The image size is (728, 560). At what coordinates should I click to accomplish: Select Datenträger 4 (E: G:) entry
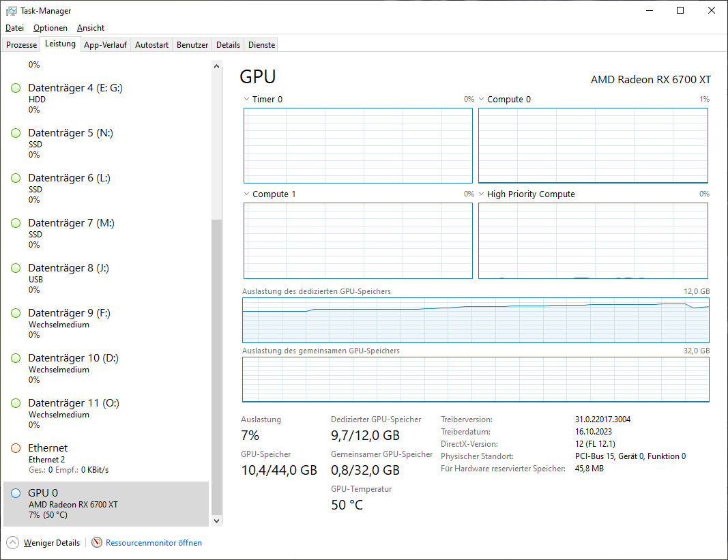pyautogui.click(x=106, y=98)
